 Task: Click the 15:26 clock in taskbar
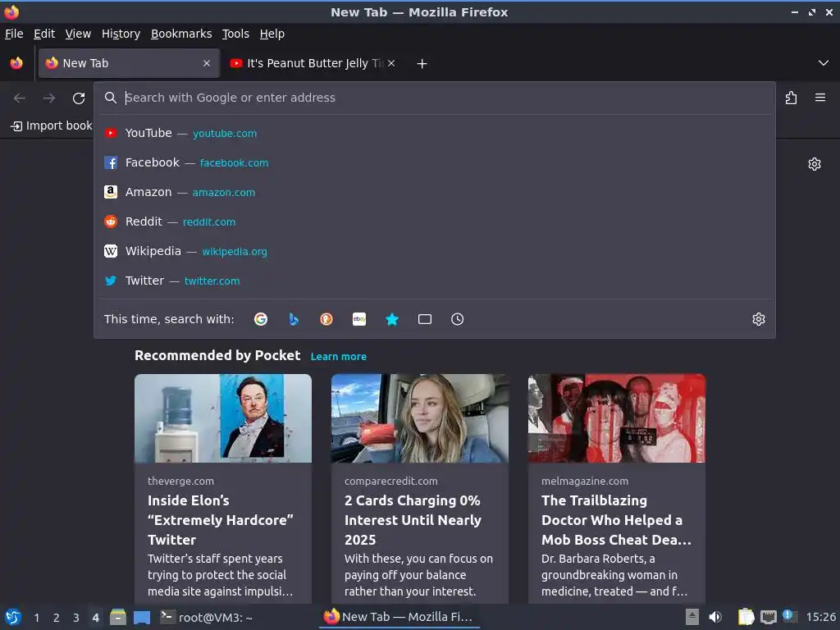[x=820, y=617]
